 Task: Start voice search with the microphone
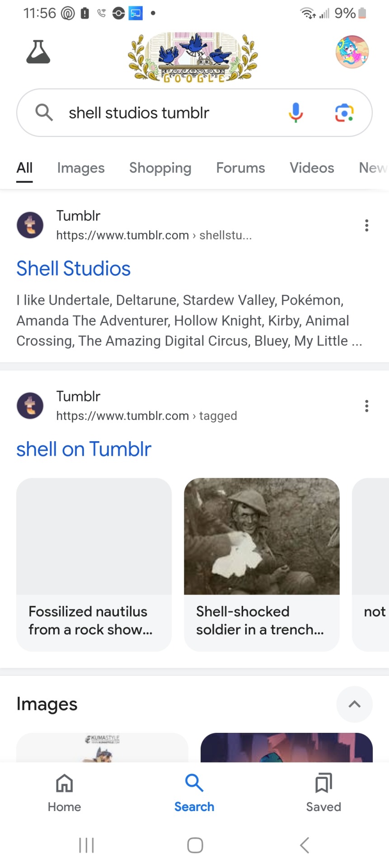[295, 113]
